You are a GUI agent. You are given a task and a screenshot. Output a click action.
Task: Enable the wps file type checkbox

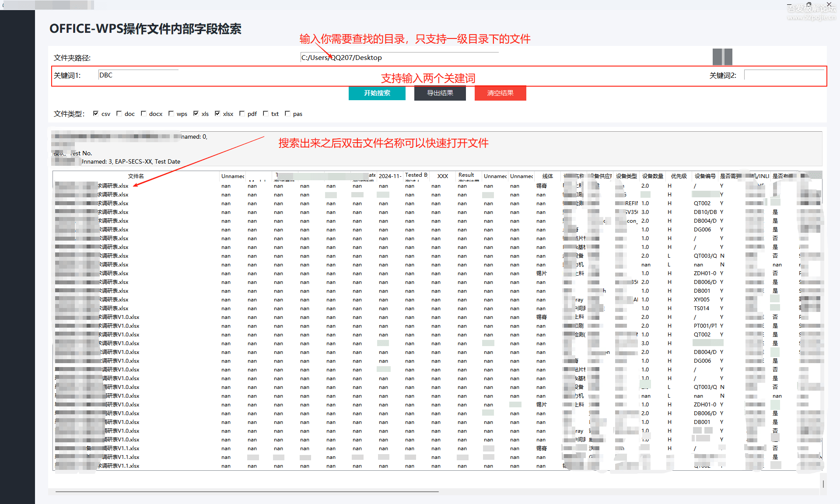point(171,113)
